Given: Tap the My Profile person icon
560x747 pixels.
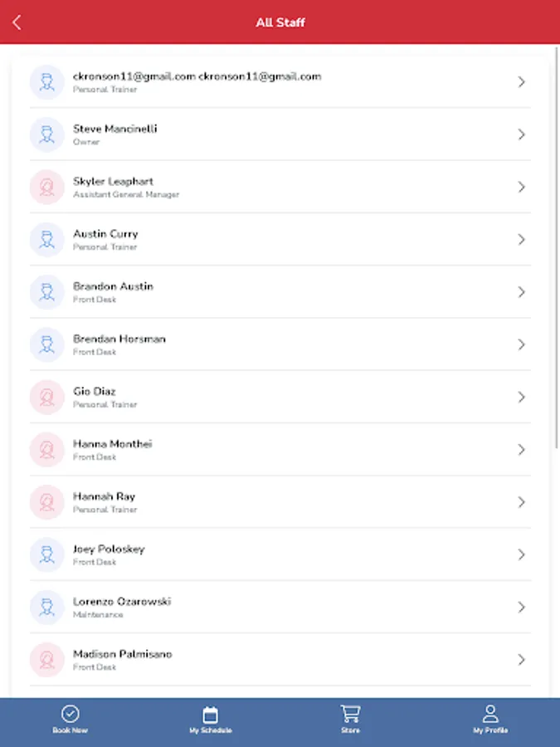Looking at the screenshot, I should [x=490, y=714].
